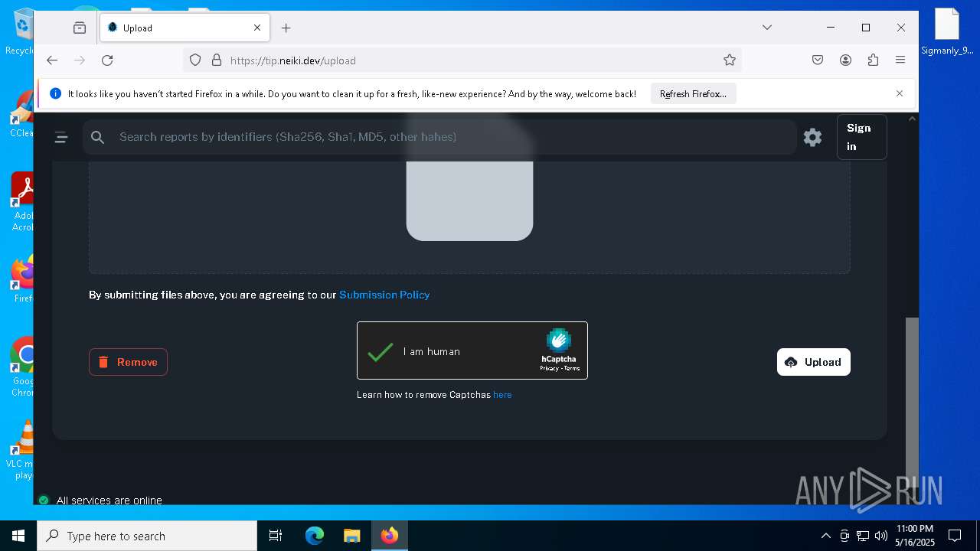View site security lock info

[216, 60]
